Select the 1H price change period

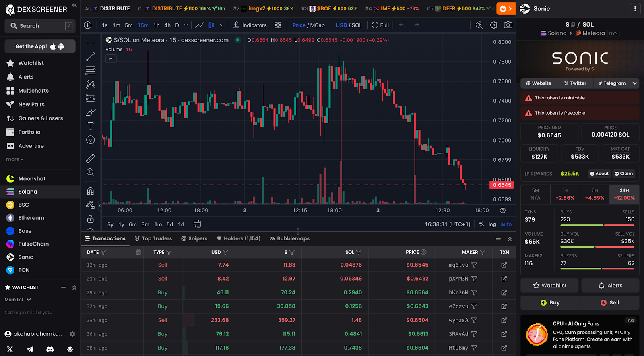565,194
